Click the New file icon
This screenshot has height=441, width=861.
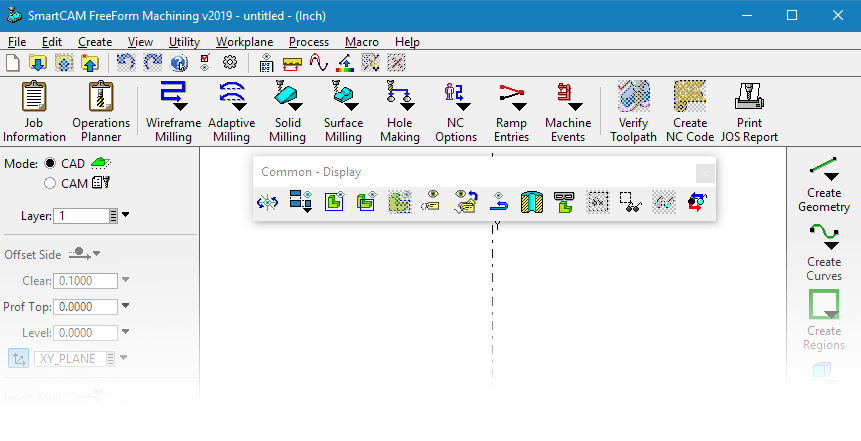tap(13, 63)
